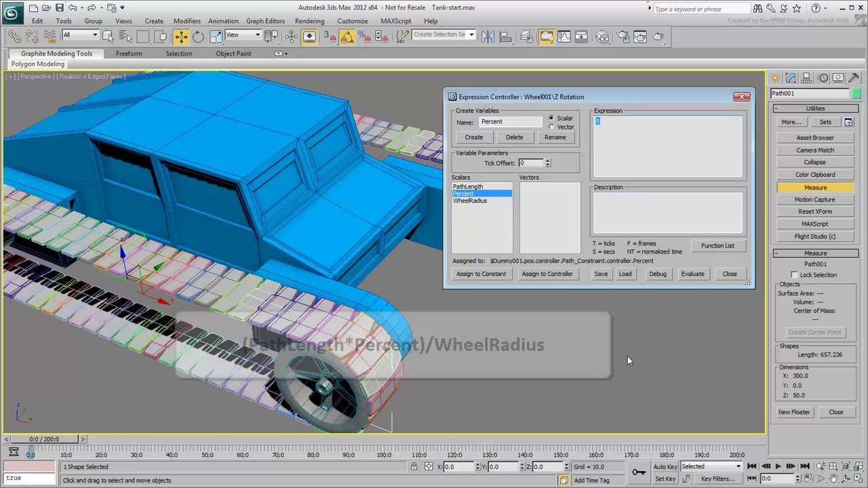Open Render Setup teapot icon
The image size is (868, 488).
point(623,36)
